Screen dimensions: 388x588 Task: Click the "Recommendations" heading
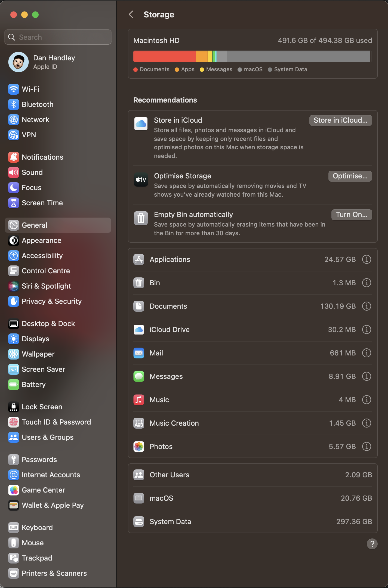pyautogui.click(x=165, y=100)
